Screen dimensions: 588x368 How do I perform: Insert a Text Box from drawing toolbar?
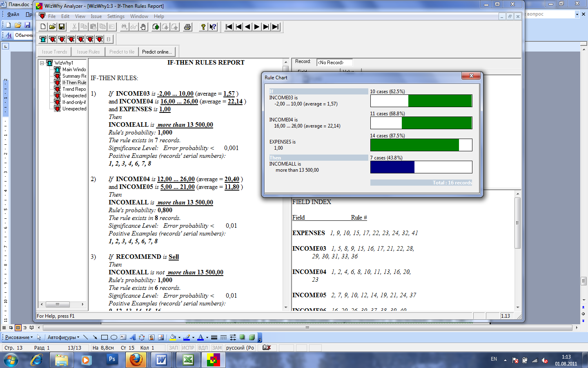pyautogui.click(x=123, y=337)
